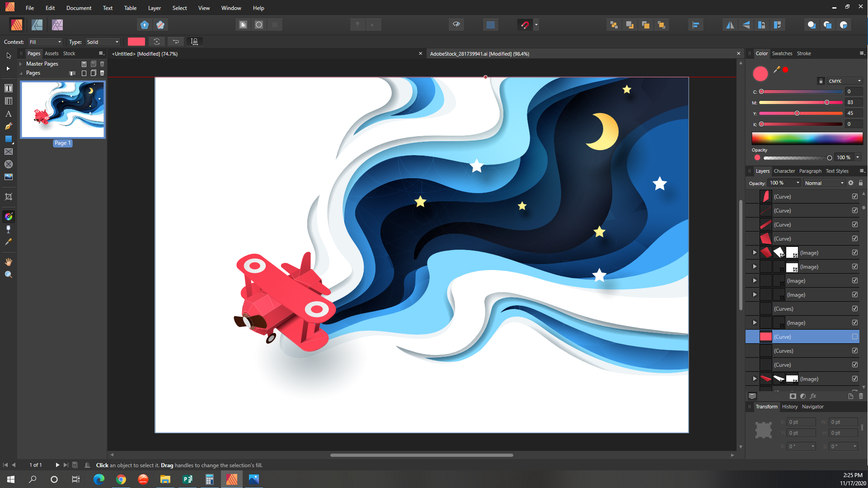
Task: Click the Flip Horizontal toolbar icon
Action: coord(730,25)
